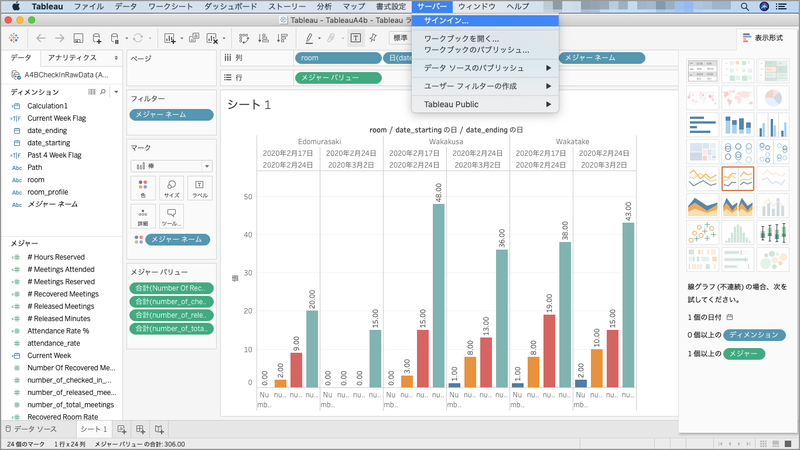800x450 pixels.
Task: Open dropdown arrow beside new worksheet icon
Action: (x=182, y=39)
